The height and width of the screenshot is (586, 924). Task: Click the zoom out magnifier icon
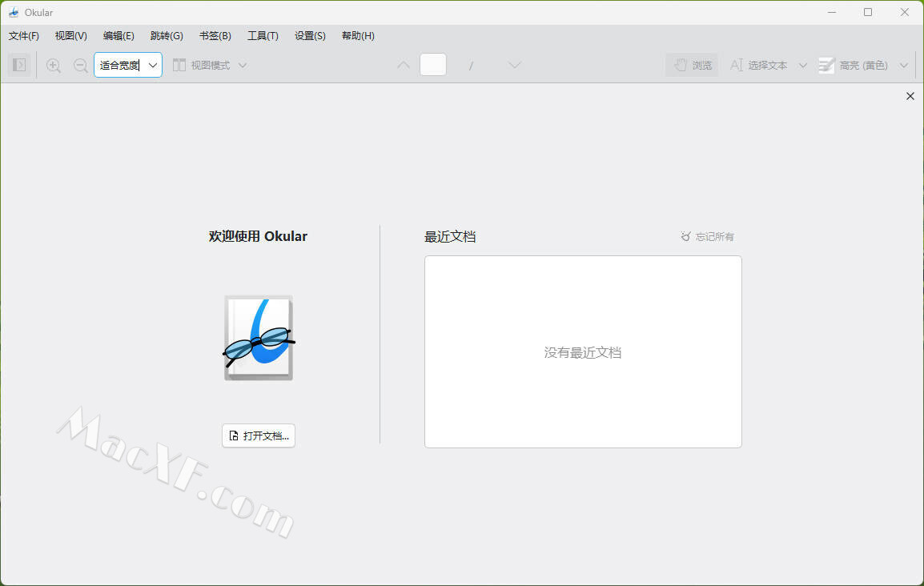coord(81,66)
